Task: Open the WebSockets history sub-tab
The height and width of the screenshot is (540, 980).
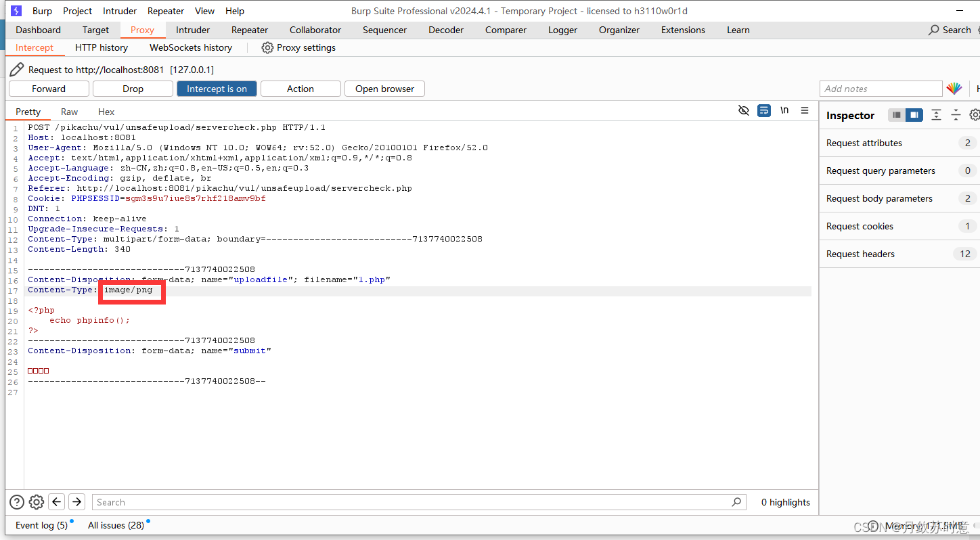Action: (x=191, y=47)
